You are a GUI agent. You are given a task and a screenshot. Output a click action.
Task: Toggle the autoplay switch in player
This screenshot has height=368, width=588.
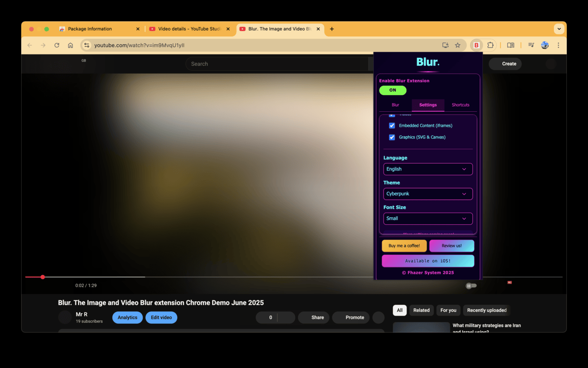tap(471, 286)
